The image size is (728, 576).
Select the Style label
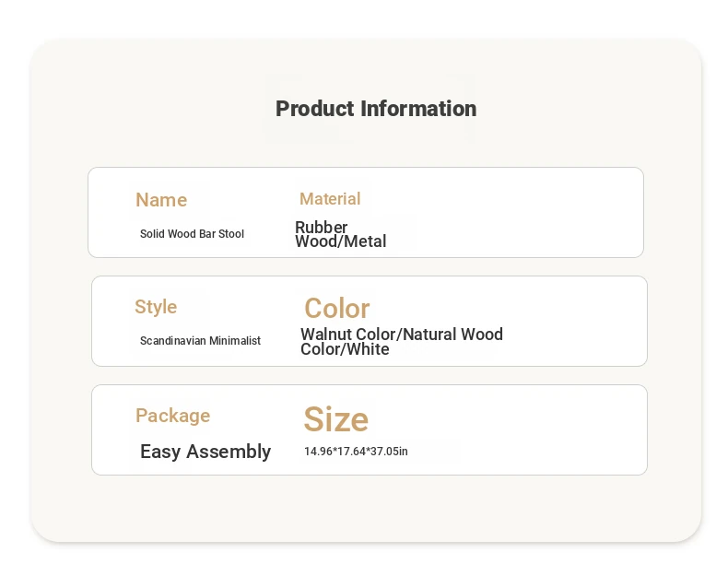pyautogui.click(x=156, y=307)
